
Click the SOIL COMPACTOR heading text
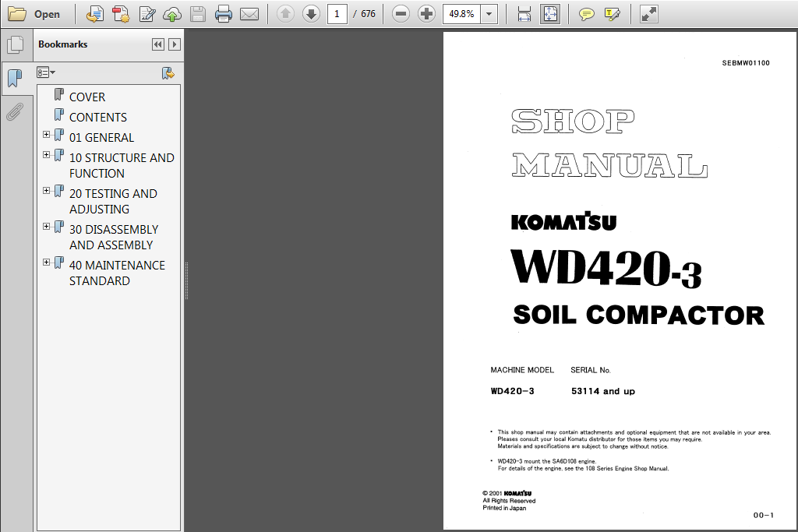click(x=639, y=315)
